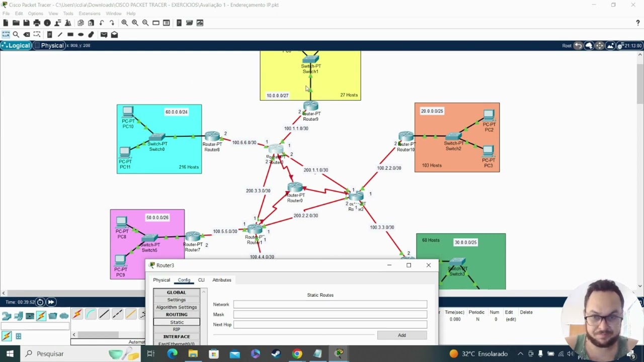Reset simulation time with power cycle button

coord(40,302)
